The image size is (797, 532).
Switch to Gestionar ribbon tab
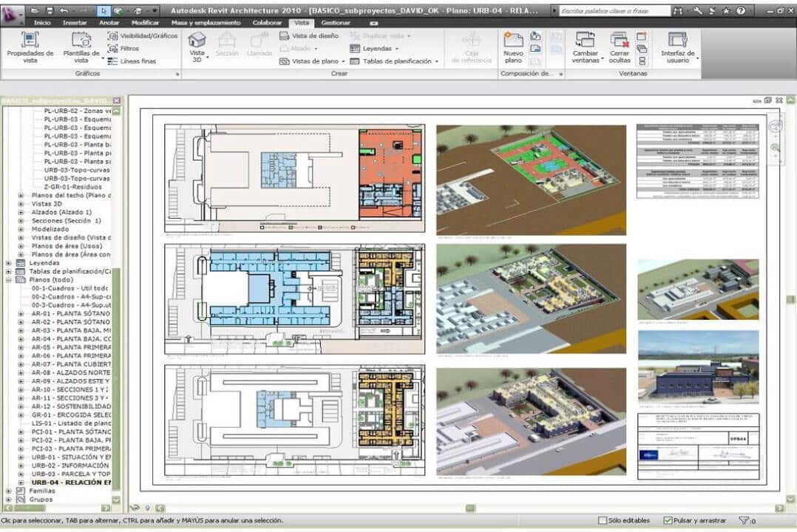pos(336,23)
